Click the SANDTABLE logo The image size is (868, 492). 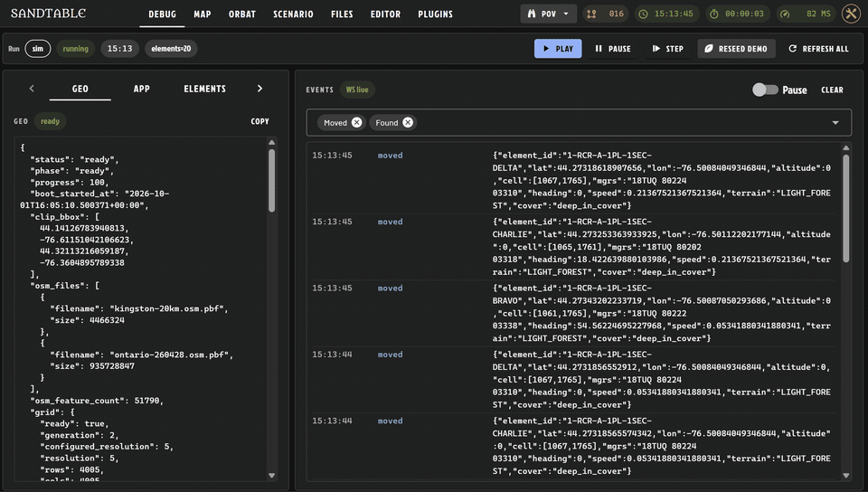(x=48, y=14)
